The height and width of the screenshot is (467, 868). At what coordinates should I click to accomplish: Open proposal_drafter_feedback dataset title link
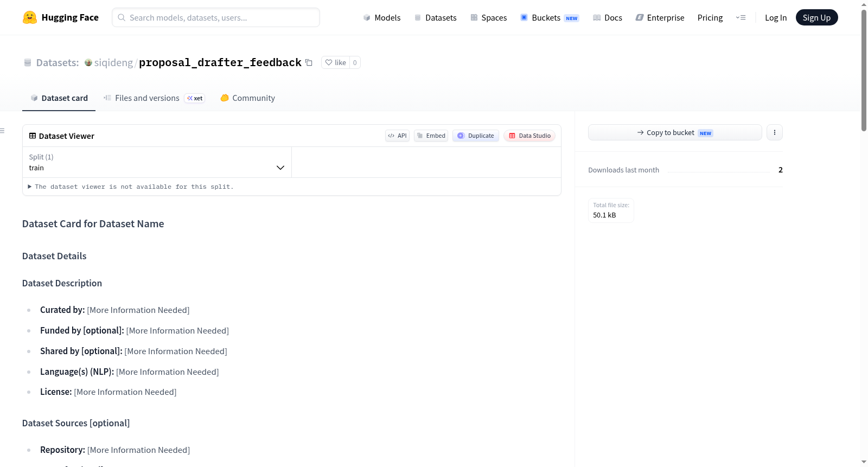click(220, 62)
